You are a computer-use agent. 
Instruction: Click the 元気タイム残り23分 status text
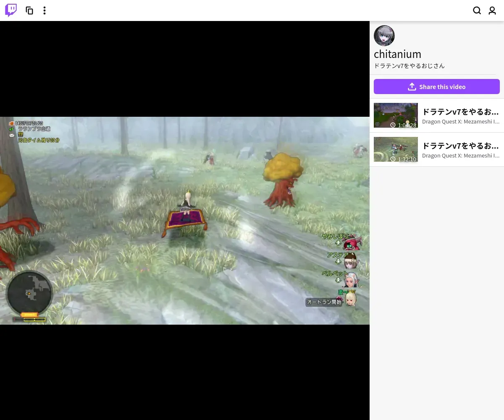pos(38,140)
